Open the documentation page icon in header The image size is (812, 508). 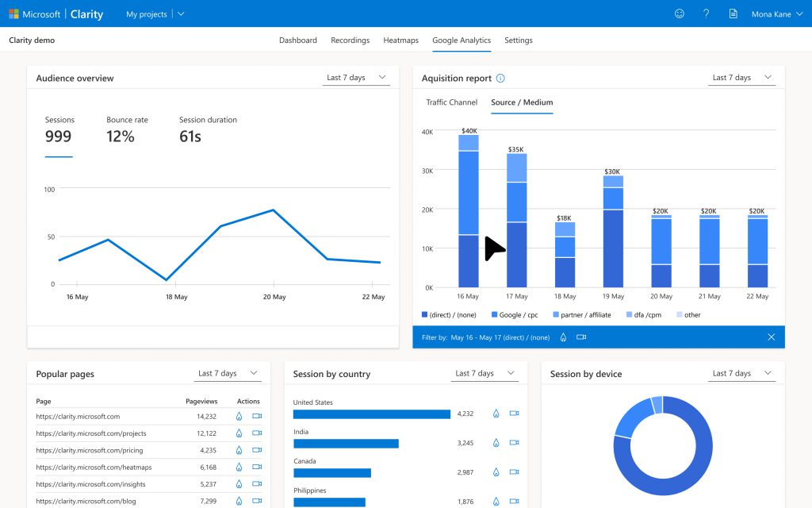[x=733, y=14]
